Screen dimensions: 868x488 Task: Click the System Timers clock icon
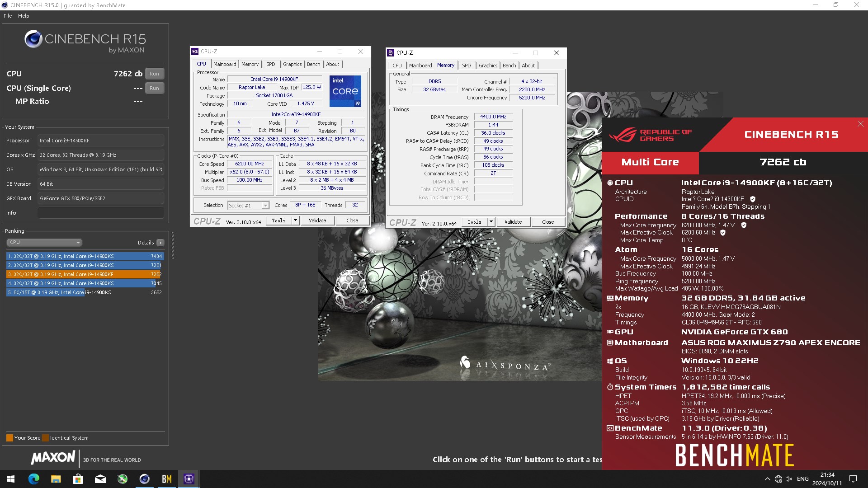pos(610,387)
